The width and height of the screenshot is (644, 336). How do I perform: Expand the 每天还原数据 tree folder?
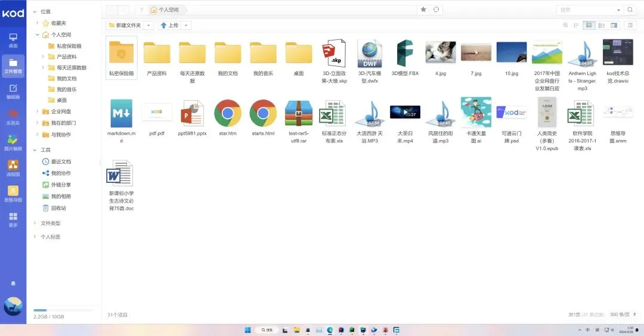pyautogui.click(x=43, y=67)
